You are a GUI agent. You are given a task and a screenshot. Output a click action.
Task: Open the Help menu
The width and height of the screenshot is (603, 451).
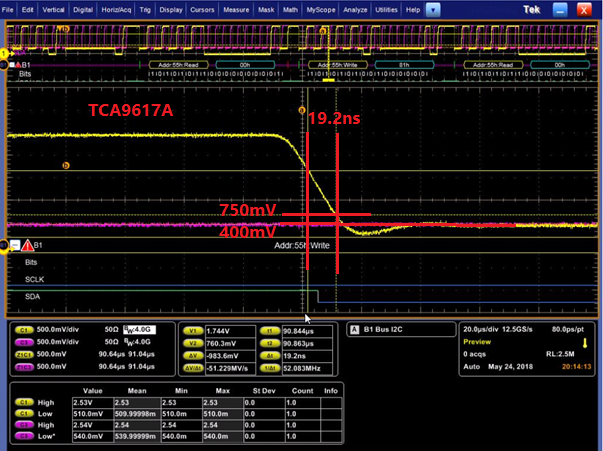click(413, 10)
